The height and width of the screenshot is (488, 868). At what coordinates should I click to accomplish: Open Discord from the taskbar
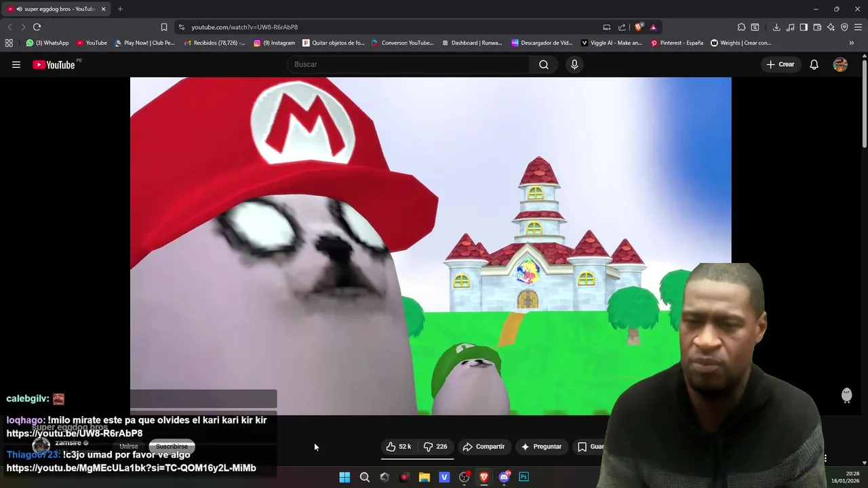click(504, 477)
